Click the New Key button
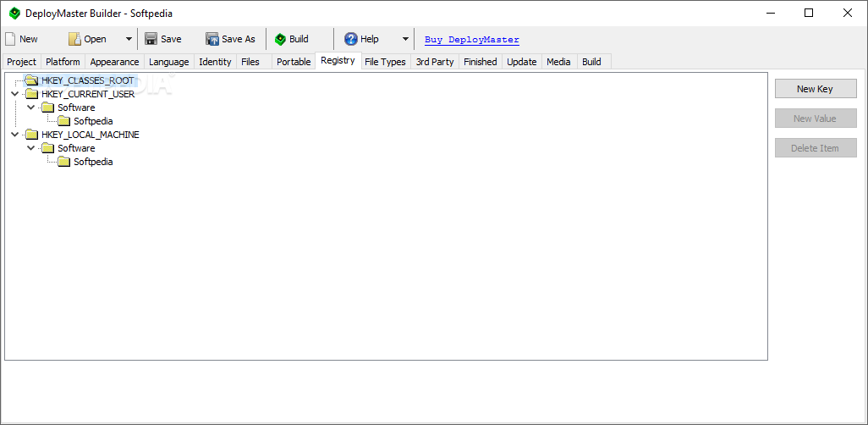868x425 pixels. [x=816, y=89]
